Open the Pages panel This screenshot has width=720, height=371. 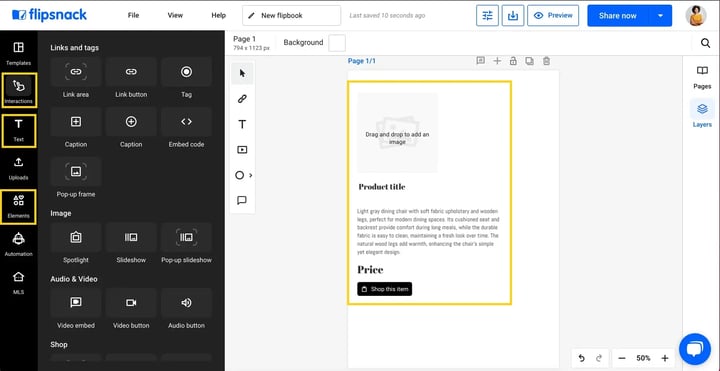pos(702,77)
